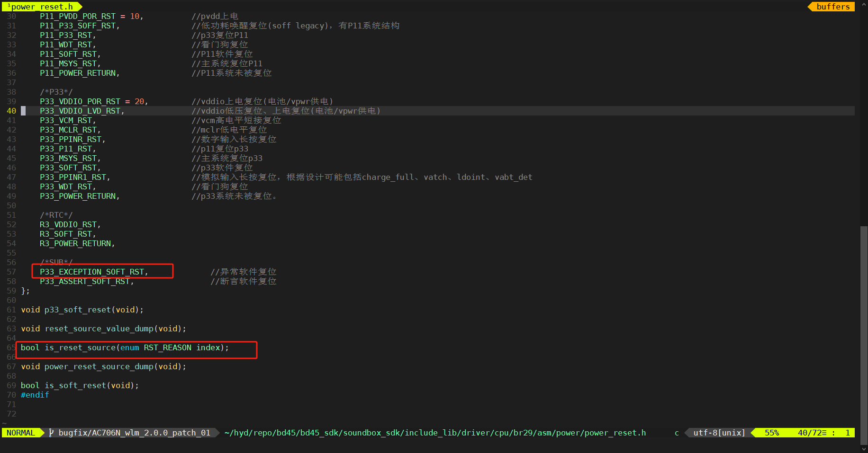Viewport: 868px width, 453px height.
Task: Click the /*RTC*/ comment line
Action: 56,215
